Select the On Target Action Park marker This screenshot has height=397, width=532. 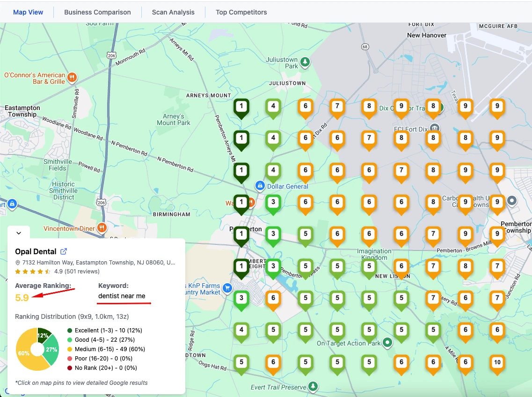point(387,343)
